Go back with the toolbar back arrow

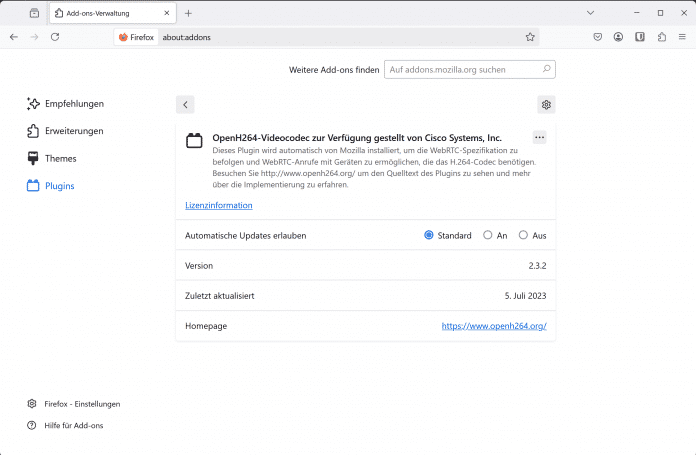click(14, 37)
